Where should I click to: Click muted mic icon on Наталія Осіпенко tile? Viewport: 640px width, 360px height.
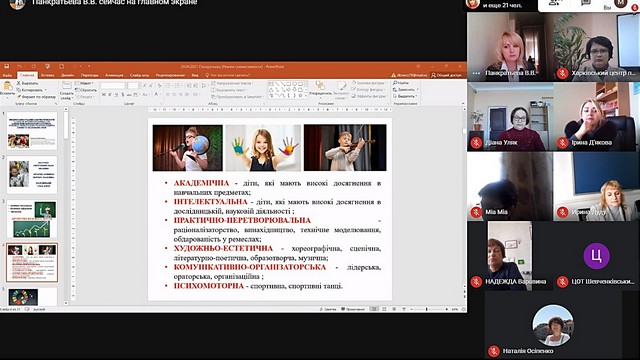click(494, 351)
